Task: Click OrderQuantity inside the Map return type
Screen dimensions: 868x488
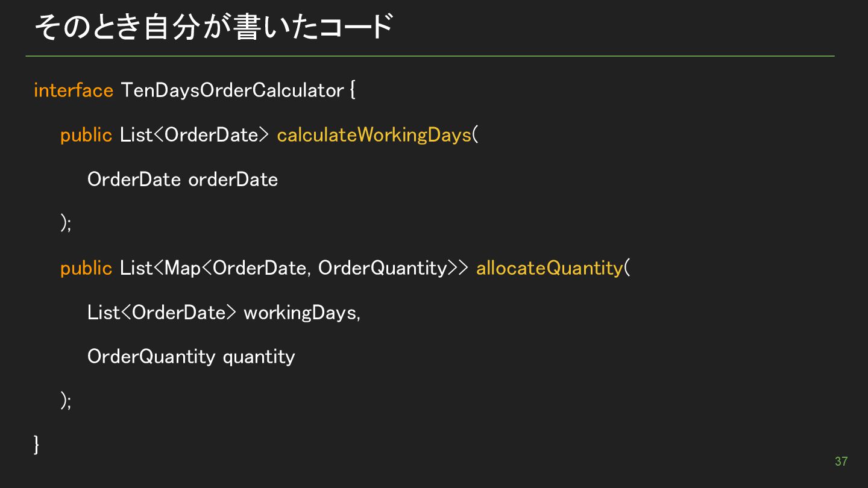Action: coord(382,268)
